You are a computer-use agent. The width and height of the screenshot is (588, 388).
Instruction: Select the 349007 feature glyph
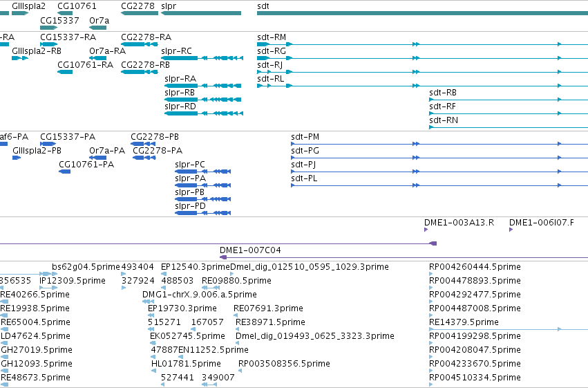click(x=209, y=385)
